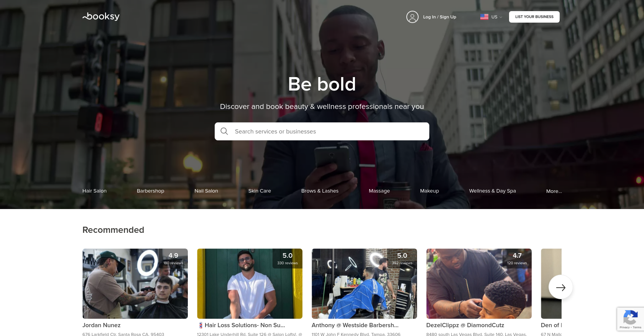This screenshot has width=644, height=336.
Task: Click the Anthony @ Westside Barbershop title
Action: 355,325
